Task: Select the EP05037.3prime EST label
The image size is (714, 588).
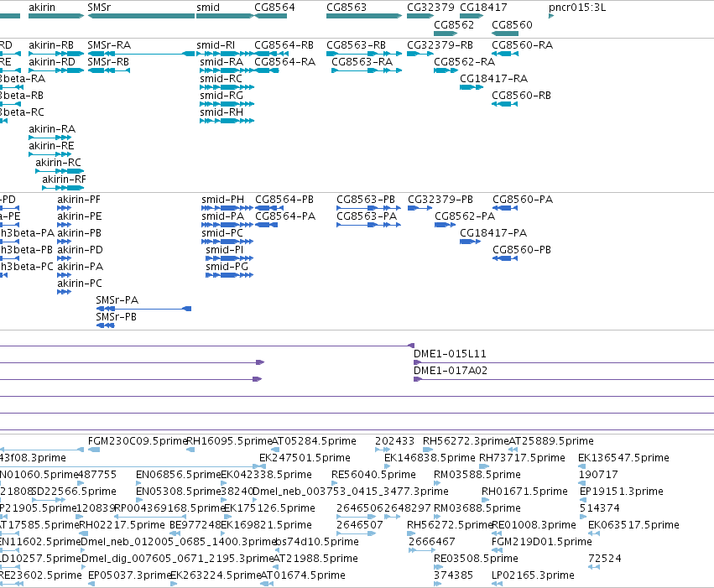Action: 129,575
